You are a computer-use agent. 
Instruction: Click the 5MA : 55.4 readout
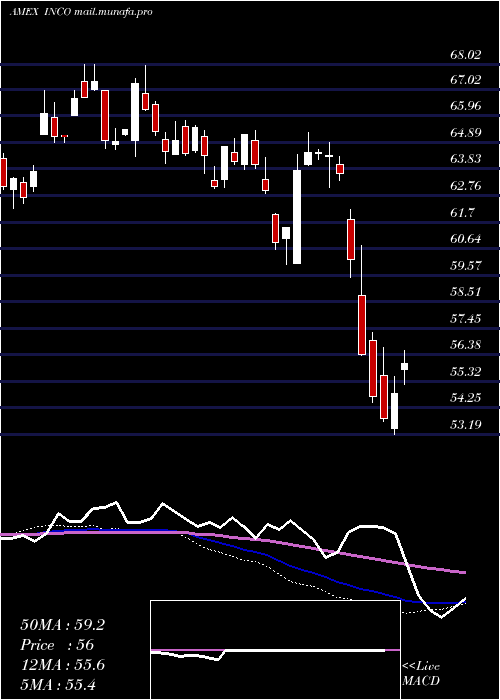click(x=58, y=685)
